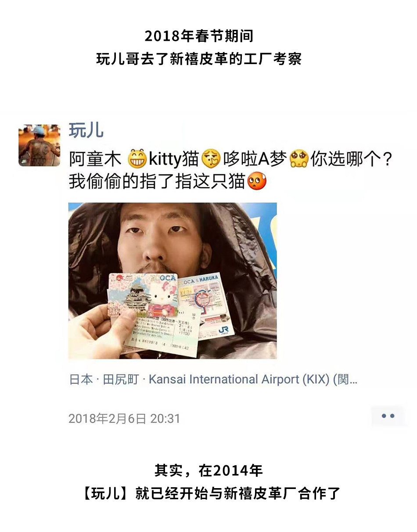Click the pleading-face emoji after 哆啦A梦
417x532 pixels.
pos(299,159)
